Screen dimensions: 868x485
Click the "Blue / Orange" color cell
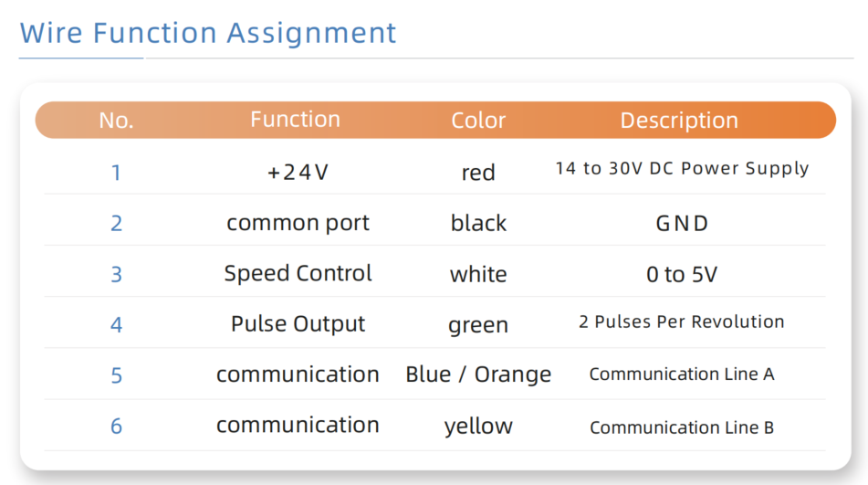tap(478, 374)
